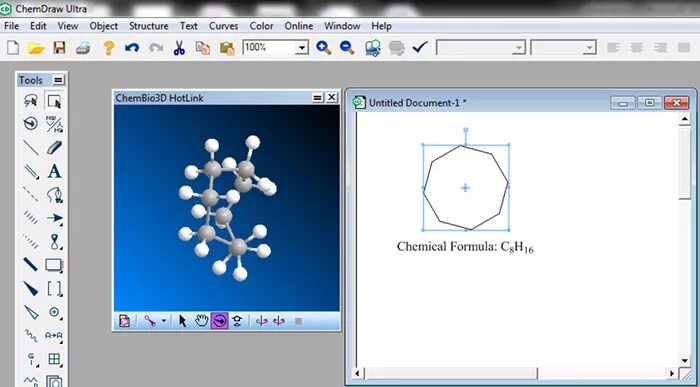
Task: Open the Online menu
Action: click(x=299, y=26)
